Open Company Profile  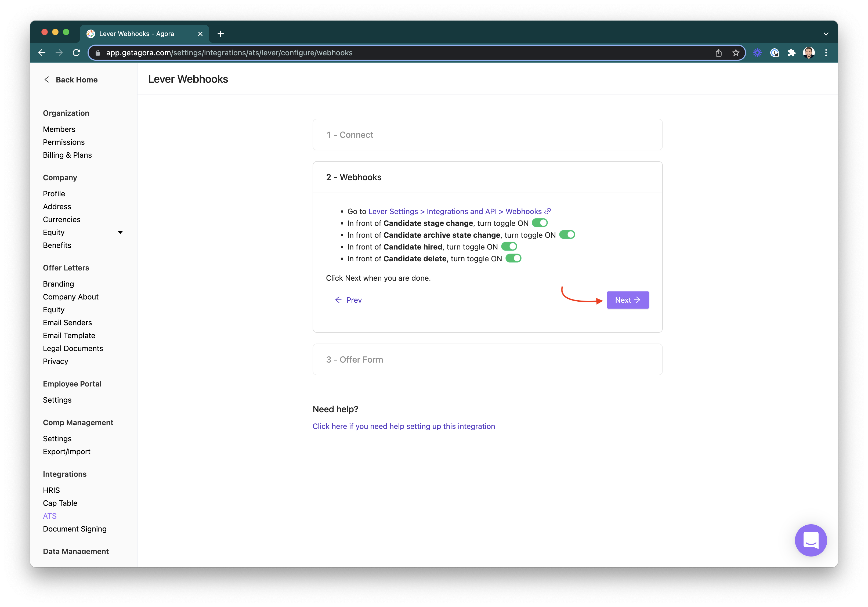(x=54, y=194)
